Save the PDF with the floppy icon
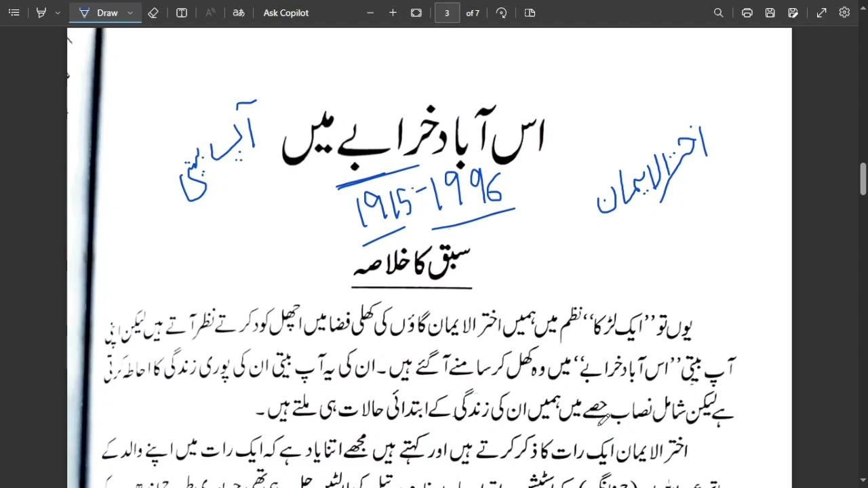868x488 pixels. (770, 13)
